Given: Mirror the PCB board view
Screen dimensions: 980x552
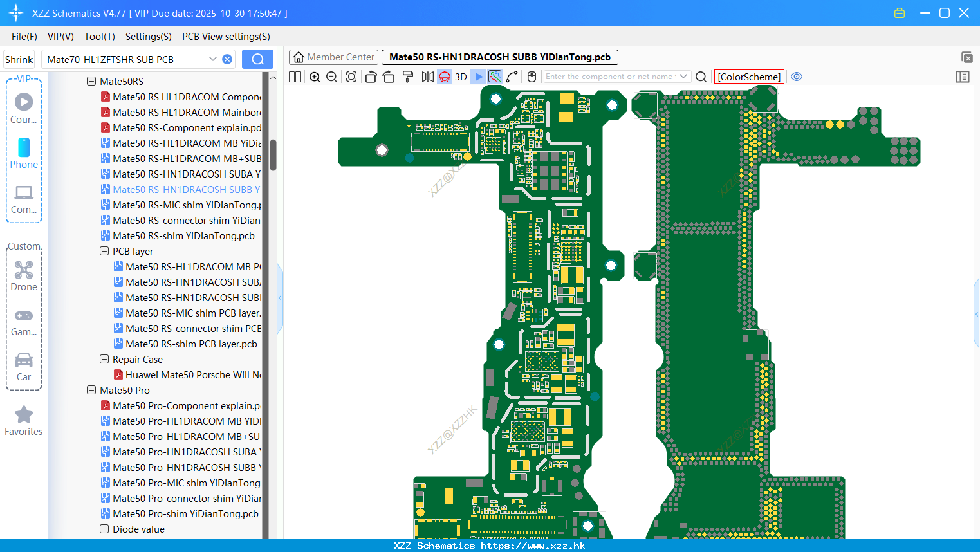Looking at the screenshot, I should click(427, 77).
